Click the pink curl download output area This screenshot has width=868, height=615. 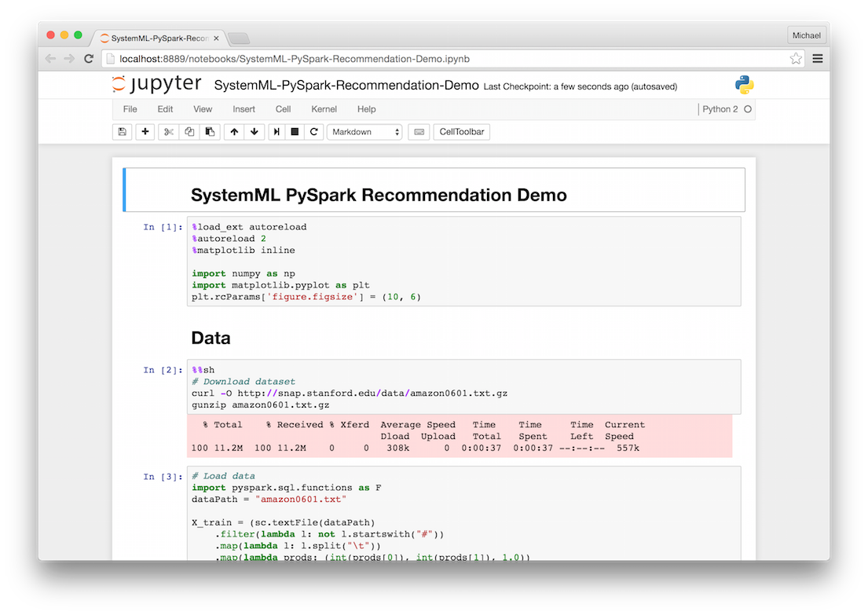tap(460, 436)
